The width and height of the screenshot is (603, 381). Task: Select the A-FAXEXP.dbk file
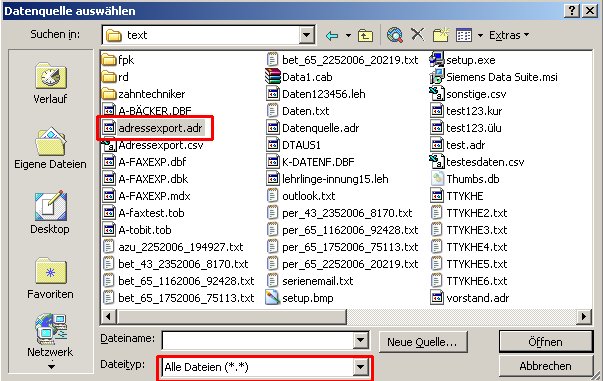point(145,179)
